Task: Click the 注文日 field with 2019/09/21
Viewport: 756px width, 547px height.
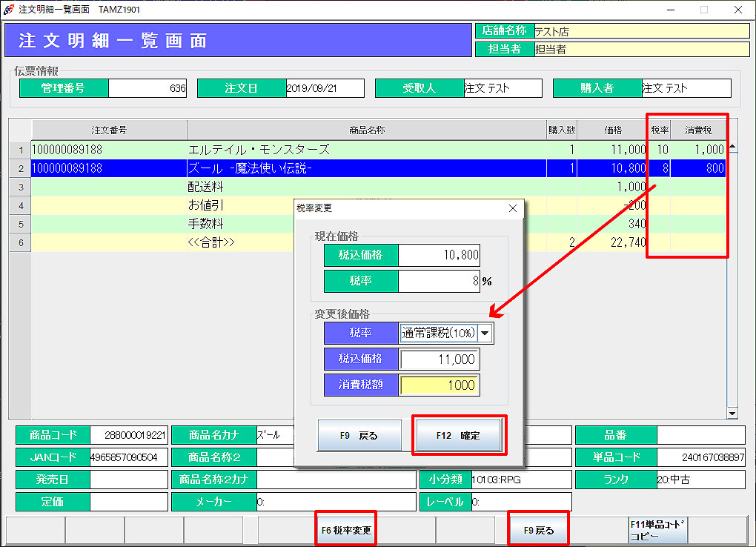Action: (x=325, y=88)
